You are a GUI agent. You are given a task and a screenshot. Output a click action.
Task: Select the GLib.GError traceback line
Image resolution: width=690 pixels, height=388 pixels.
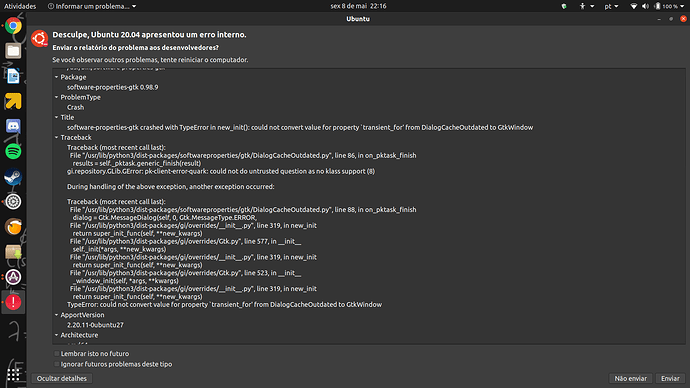pyautogui.click(x=221, y=171)
